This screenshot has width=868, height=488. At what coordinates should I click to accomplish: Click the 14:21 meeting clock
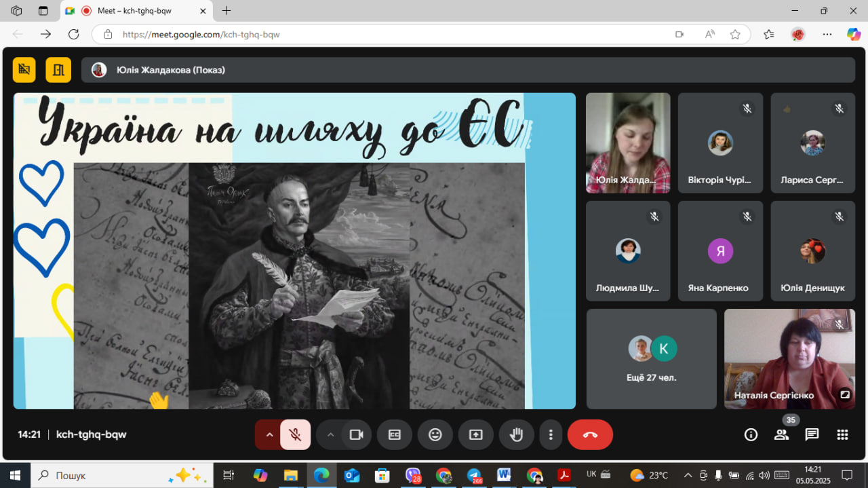29,434
